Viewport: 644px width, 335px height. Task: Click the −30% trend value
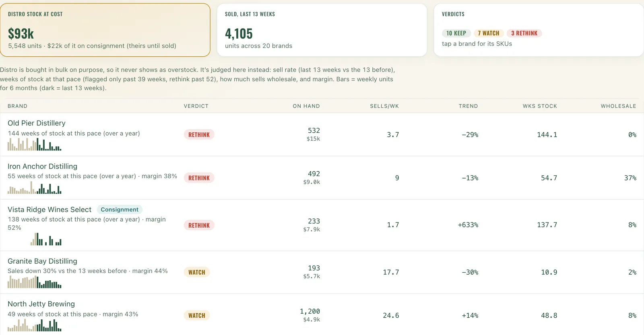[470, 272]
